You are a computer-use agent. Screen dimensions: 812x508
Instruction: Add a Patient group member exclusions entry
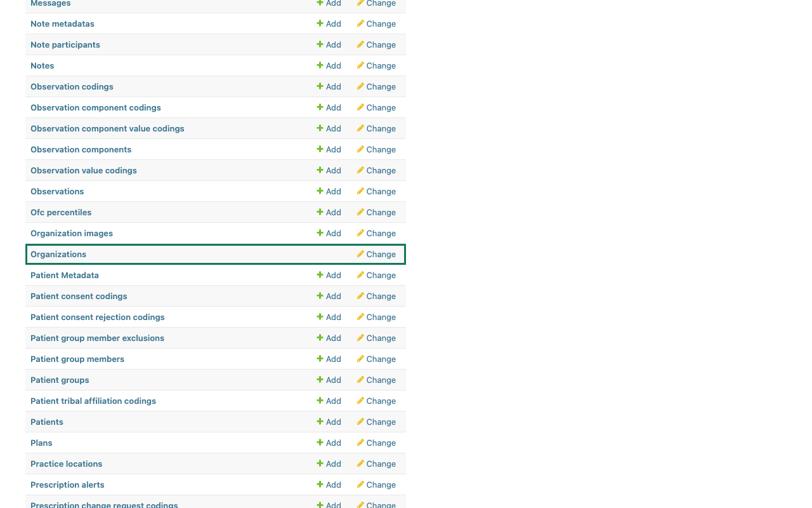point(329,338)
